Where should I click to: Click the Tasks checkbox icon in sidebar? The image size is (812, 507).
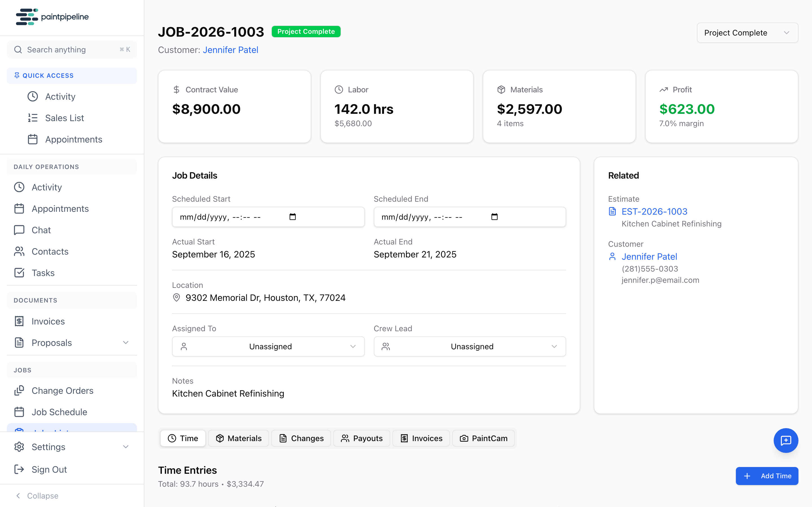(19, 273)
